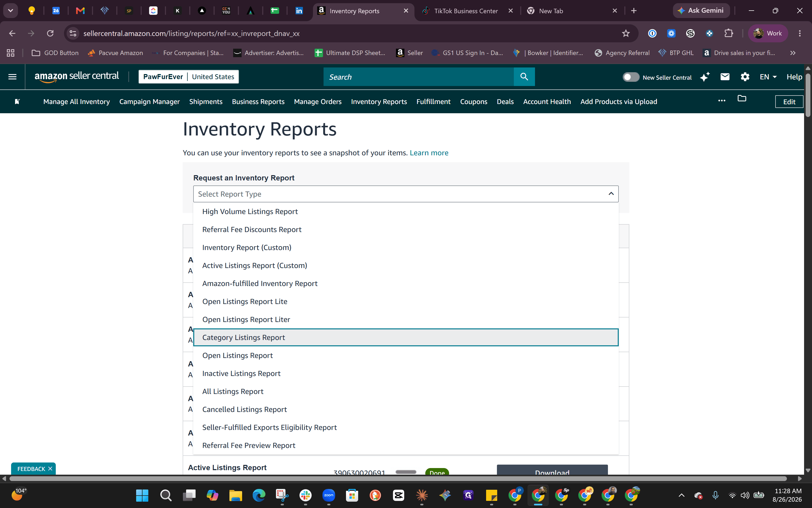Open Business Reports in the nav bar

tap(258, 101)
